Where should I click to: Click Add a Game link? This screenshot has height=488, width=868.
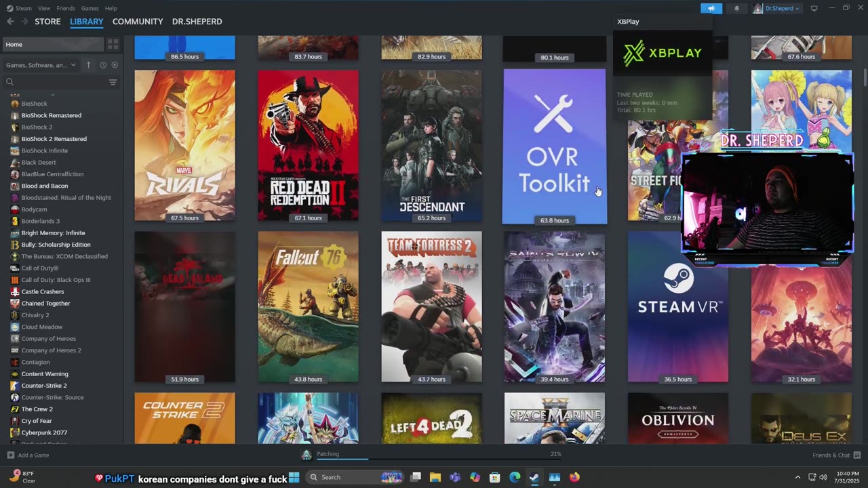point(33,455)
